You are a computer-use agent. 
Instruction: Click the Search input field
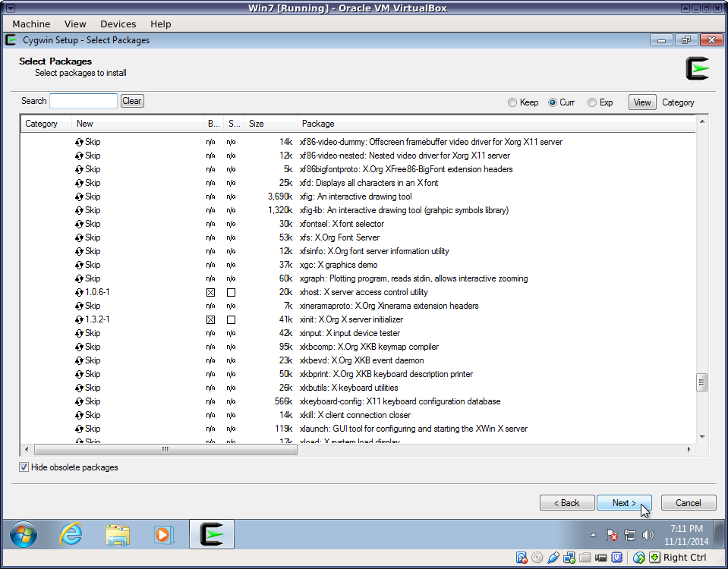84,101
